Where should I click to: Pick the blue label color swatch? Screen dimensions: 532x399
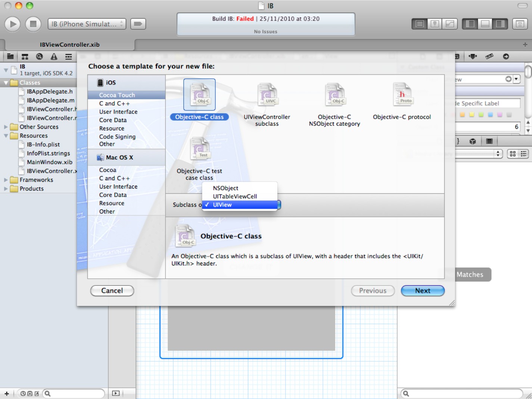(490, 115)
